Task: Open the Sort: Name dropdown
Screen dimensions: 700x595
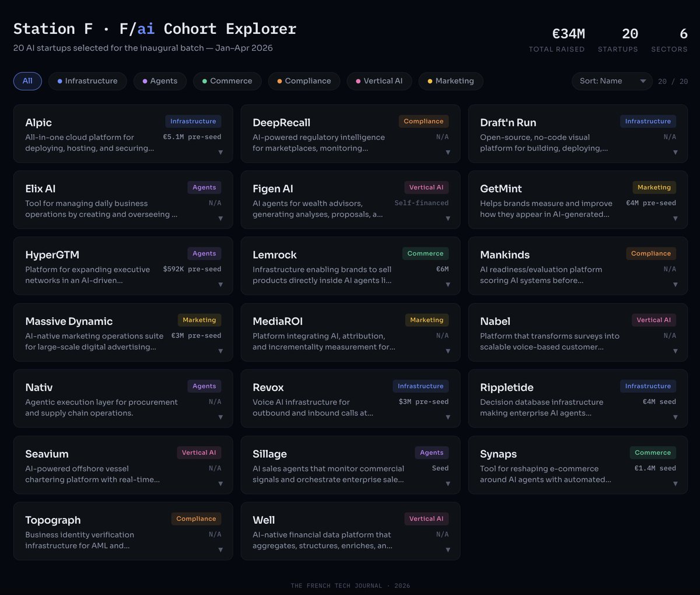Action: [x=612, y=81]
